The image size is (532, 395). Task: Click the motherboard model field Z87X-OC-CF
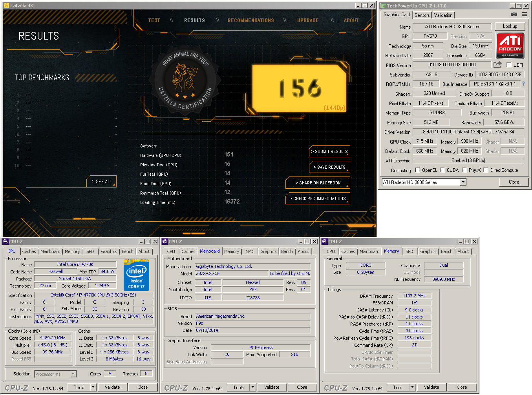coord(232,273)
